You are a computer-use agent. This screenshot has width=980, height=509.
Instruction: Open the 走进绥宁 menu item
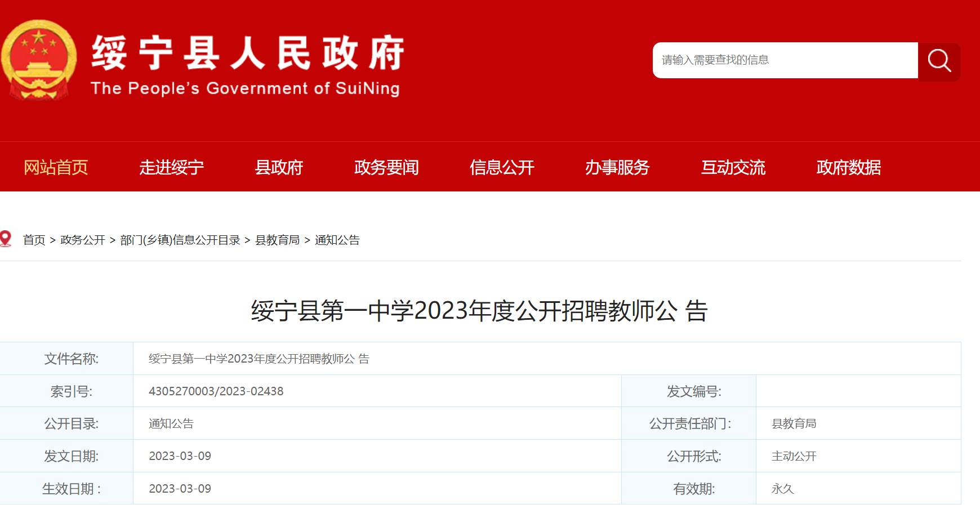pyautogui.click(x=171, y=167)
